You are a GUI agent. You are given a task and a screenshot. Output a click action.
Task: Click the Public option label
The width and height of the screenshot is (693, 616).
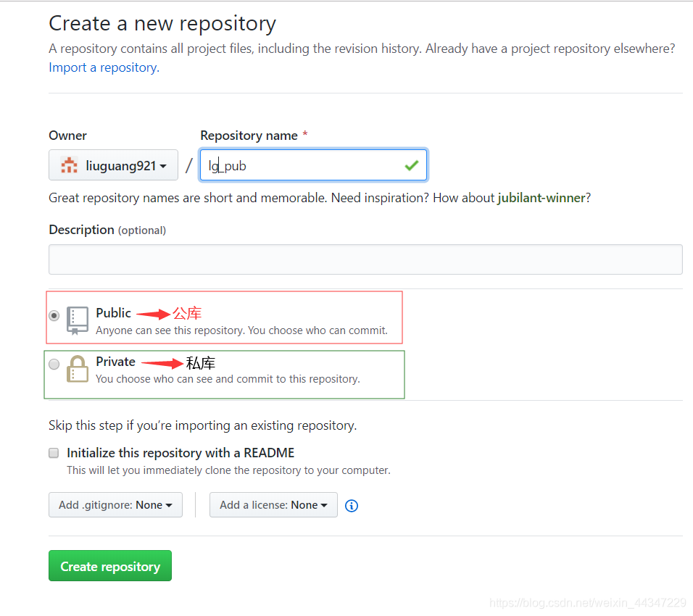114,313
